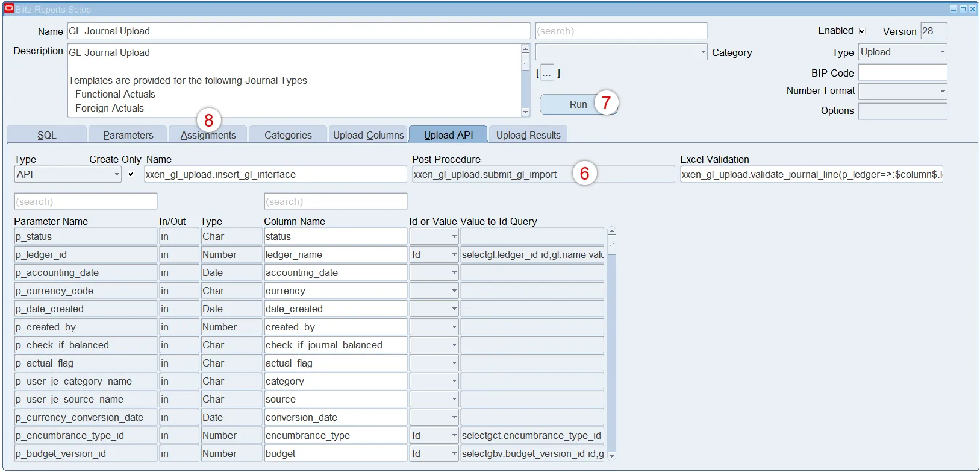
Task: Click the report Name field
Action: 299,31
